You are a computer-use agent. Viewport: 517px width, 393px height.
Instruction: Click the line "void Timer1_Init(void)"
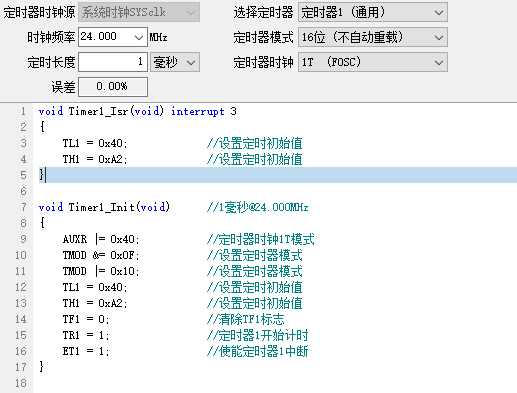[x=104, y=207]
